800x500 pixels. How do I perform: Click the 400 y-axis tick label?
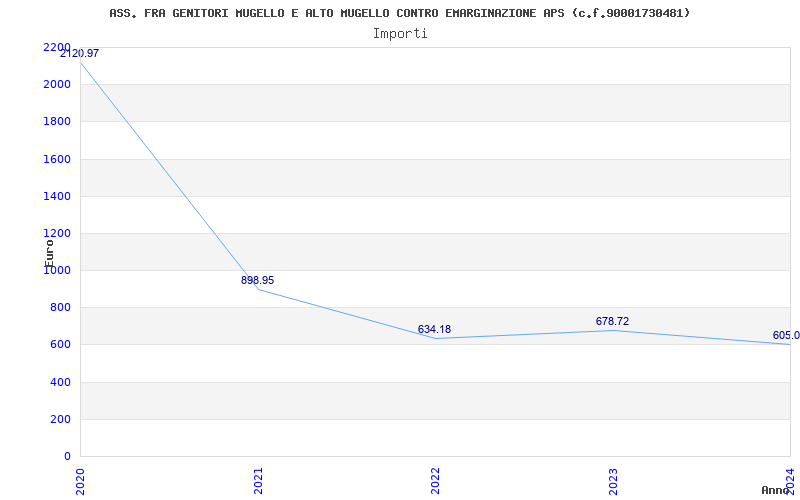(60, 382)
